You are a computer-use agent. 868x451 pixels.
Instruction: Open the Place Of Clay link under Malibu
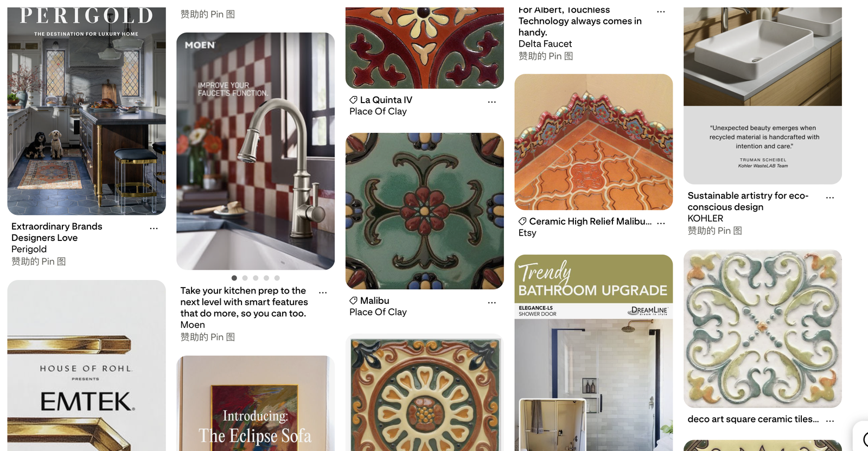click(378, 312)
